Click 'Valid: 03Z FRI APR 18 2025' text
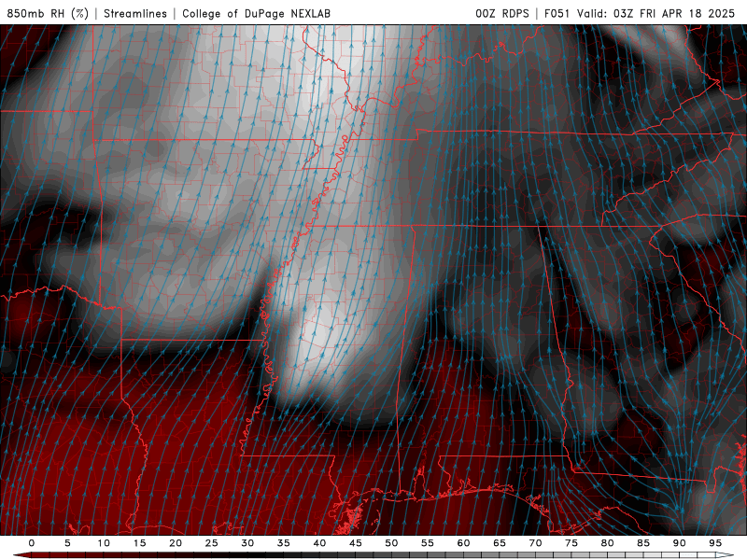The height and width of the screenshot is (560, 747). [x=656, y=13]
